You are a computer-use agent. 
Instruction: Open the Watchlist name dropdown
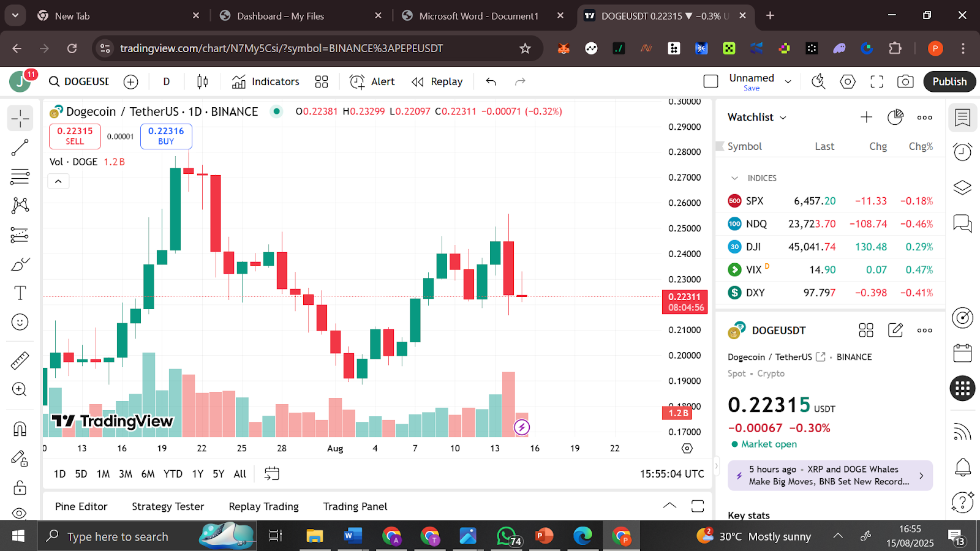757,117
